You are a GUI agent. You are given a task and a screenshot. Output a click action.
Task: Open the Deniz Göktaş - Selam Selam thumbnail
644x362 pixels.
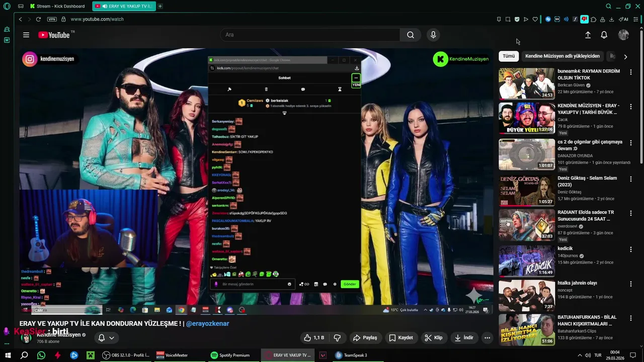(526, 190)
